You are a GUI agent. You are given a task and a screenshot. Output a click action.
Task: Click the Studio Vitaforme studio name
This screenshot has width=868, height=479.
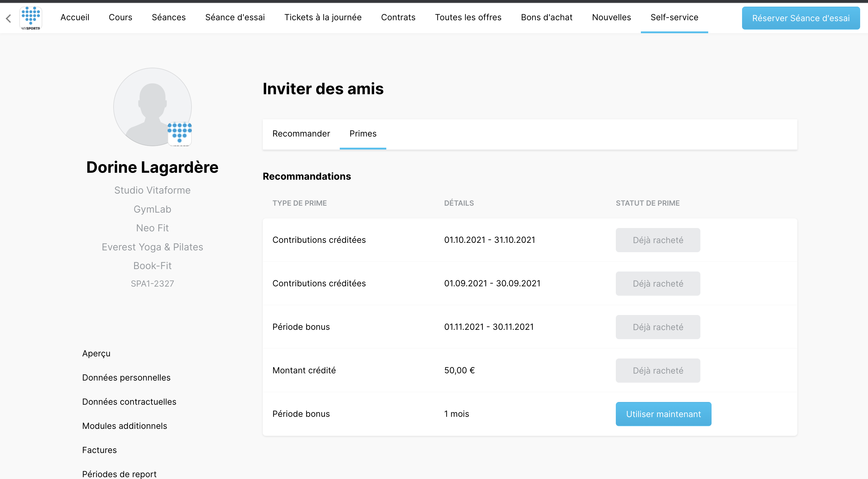click(x=152, y=190)
